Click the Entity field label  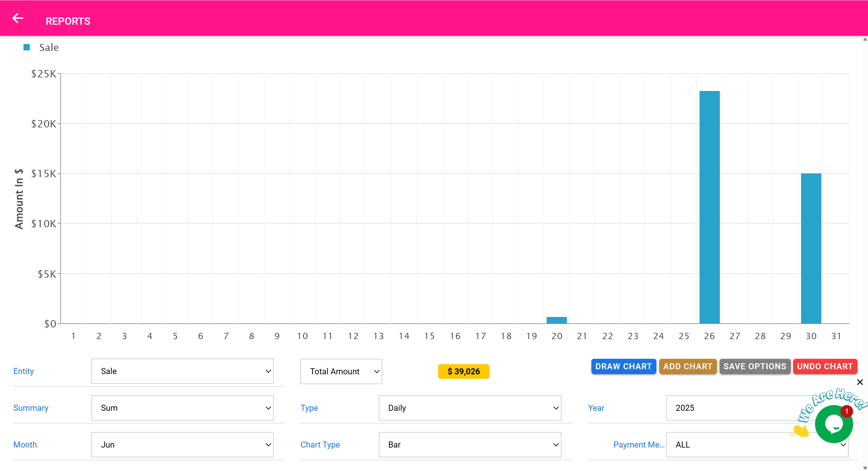click(x=23, y=371)
